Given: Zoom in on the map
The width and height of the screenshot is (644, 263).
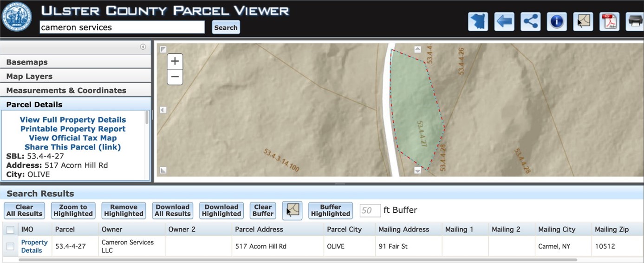Looking at the screenshot, I should [x=175, y=61].
